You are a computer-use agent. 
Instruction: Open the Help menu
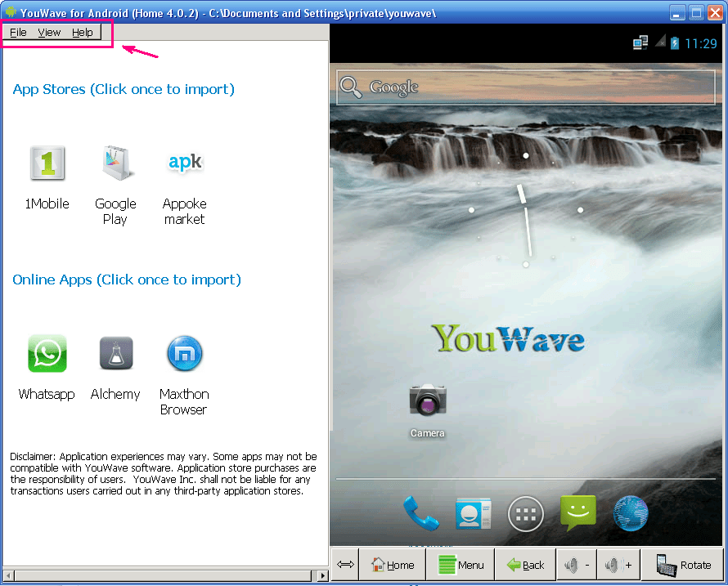(82, 33)
